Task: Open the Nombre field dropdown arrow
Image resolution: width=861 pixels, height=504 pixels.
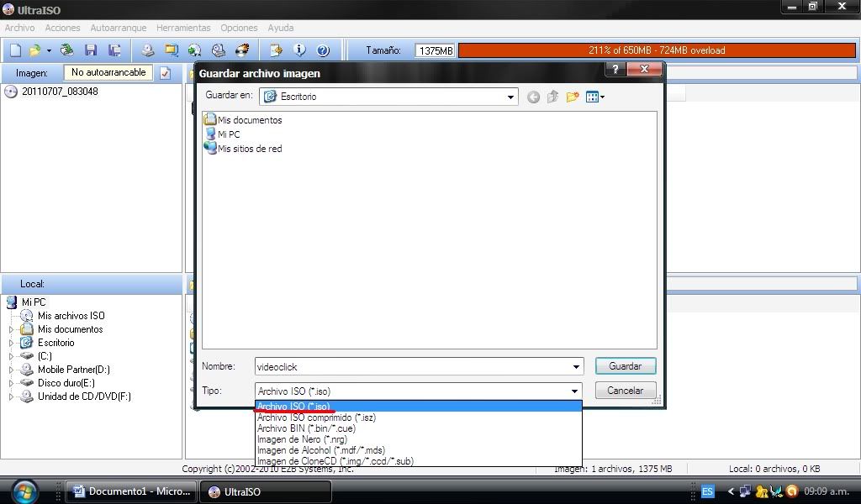Action: pos(576,367)
